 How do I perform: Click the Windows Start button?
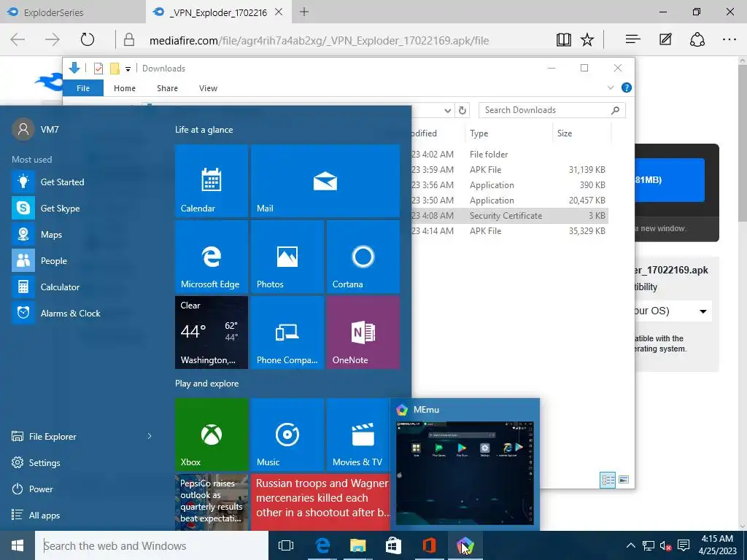coord(18,545)
